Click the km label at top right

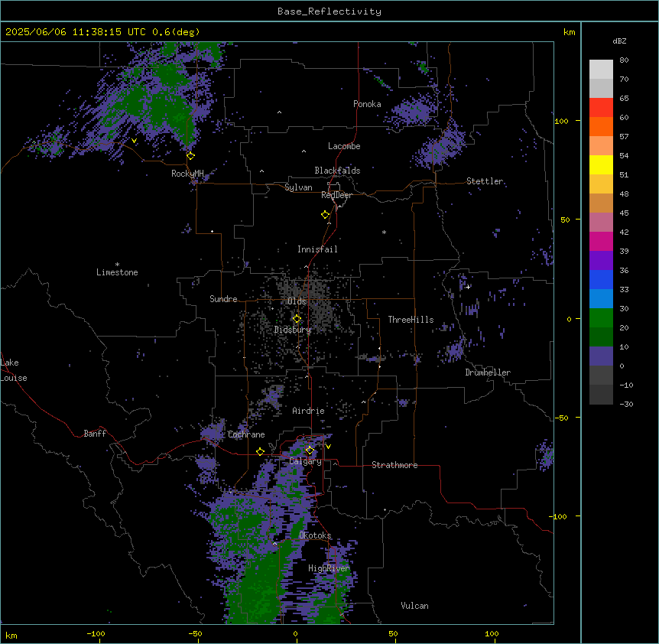pyautogui.click(x=569, y=32)
